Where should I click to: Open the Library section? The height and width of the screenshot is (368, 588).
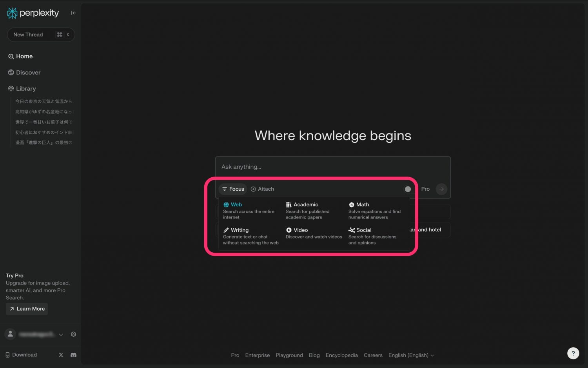click(x=22, y=89)
